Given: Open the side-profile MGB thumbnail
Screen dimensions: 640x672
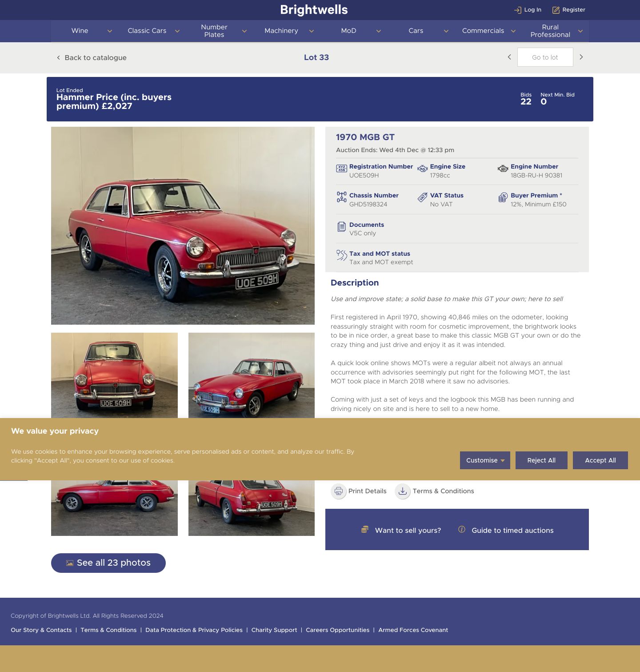Looking at the screenshot, I should [x=114, y=508].
